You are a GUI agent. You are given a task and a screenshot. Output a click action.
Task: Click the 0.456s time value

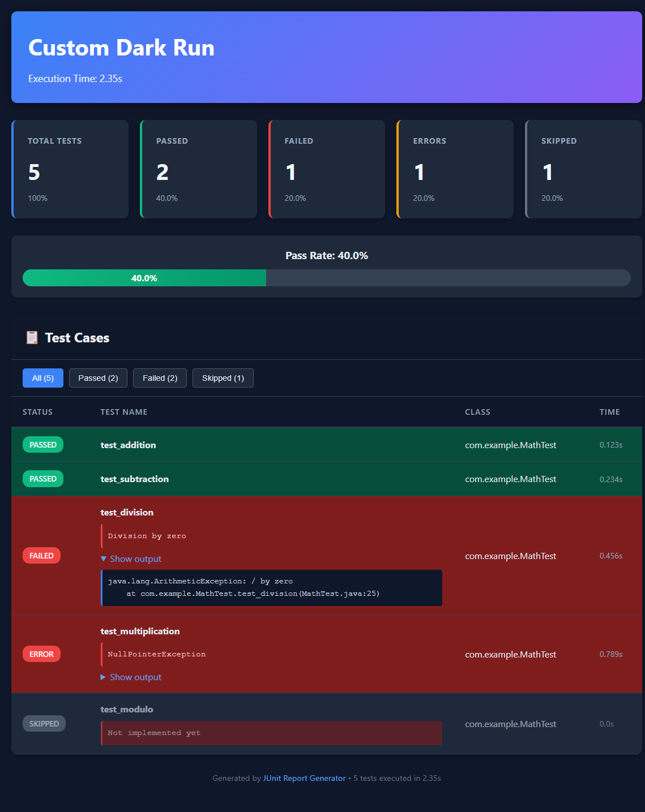tap(611, 556)
